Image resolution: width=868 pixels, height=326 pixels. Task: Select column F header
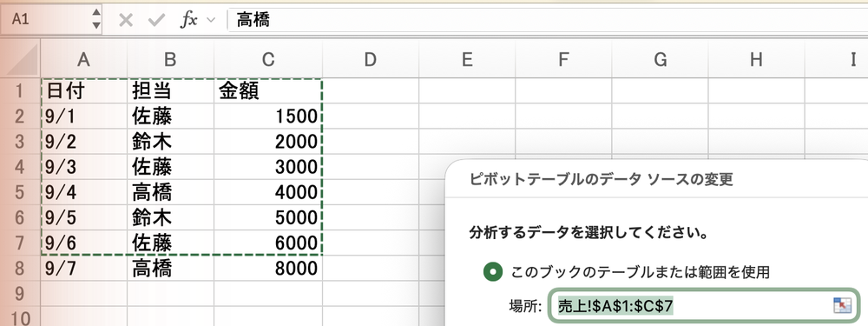click(x=563, y=59)
